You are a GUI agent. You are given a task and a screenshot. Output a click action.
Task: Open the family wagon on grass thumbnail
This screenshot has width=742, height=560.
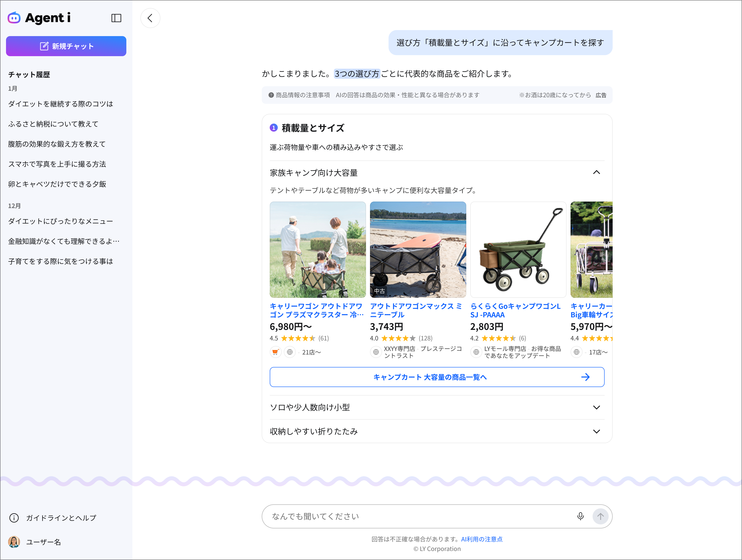[317, 249]
